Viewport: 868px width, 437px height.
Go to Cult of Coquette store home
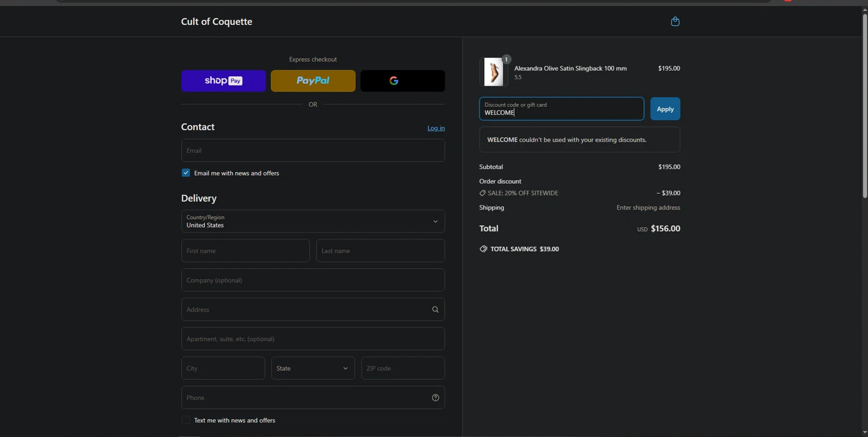coord(216,21)
